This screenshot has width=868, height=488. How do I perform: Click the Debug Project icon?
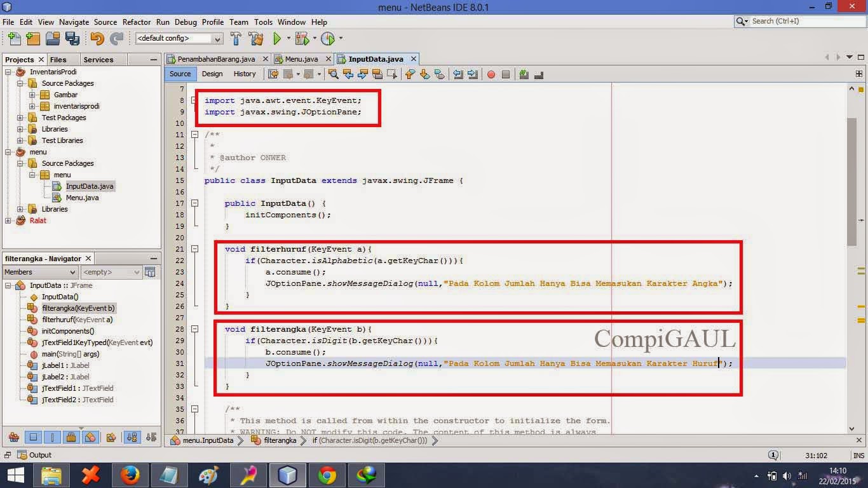(303, 39)
